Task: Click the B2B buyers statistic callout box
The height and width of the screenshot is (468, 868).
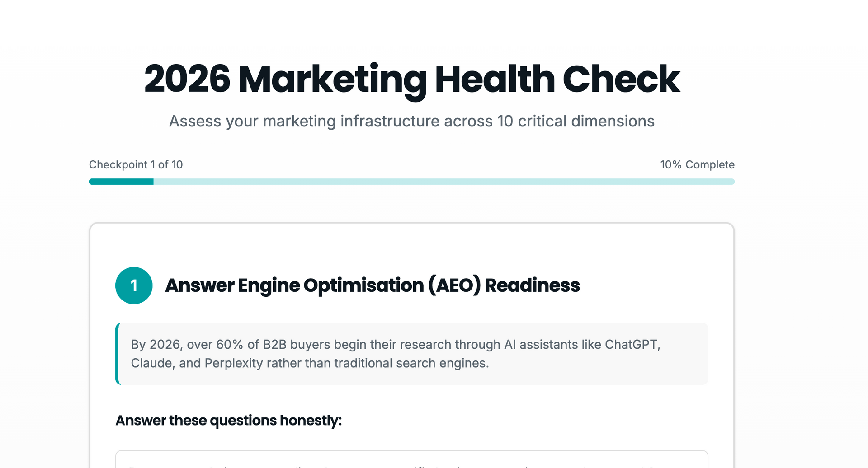Action: click(411, 353)
